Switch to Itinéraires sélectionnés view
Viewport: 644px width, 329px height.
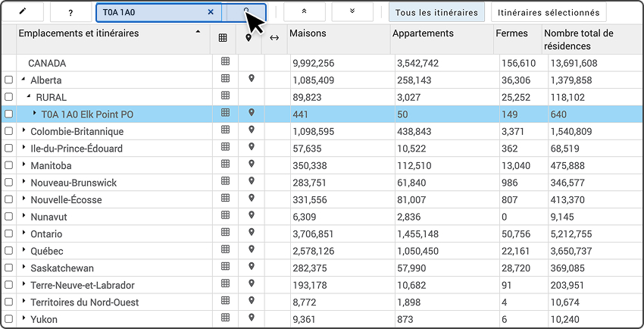point(549,12)
